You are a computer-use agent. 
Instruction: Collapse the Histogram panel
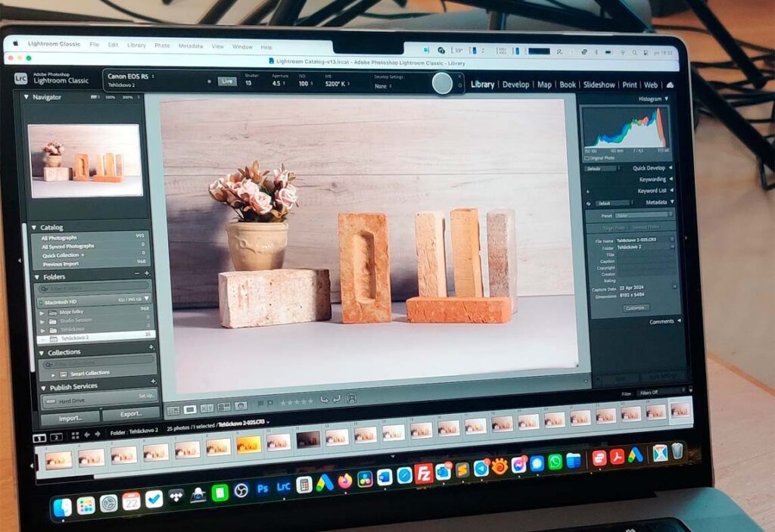click(667, 99)
